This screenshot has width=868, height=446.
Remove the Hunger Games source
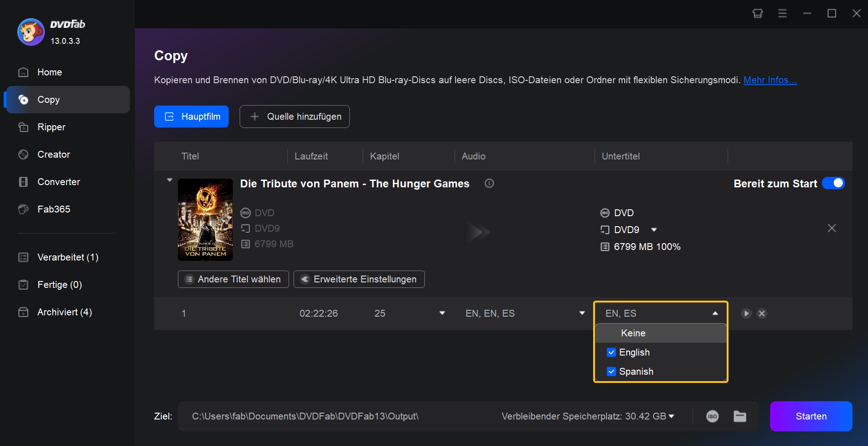click(832, 228)
